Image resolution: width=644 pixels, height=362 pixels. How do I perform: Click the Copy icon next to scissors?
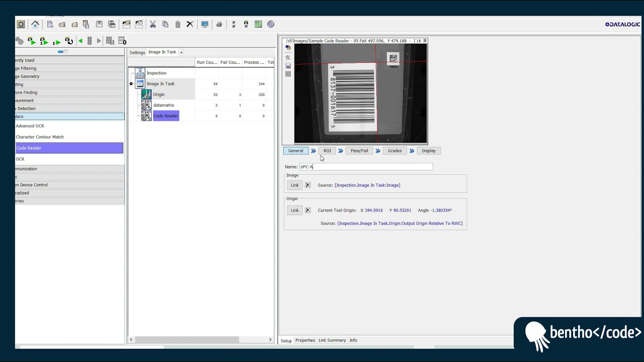coord(165,24)
